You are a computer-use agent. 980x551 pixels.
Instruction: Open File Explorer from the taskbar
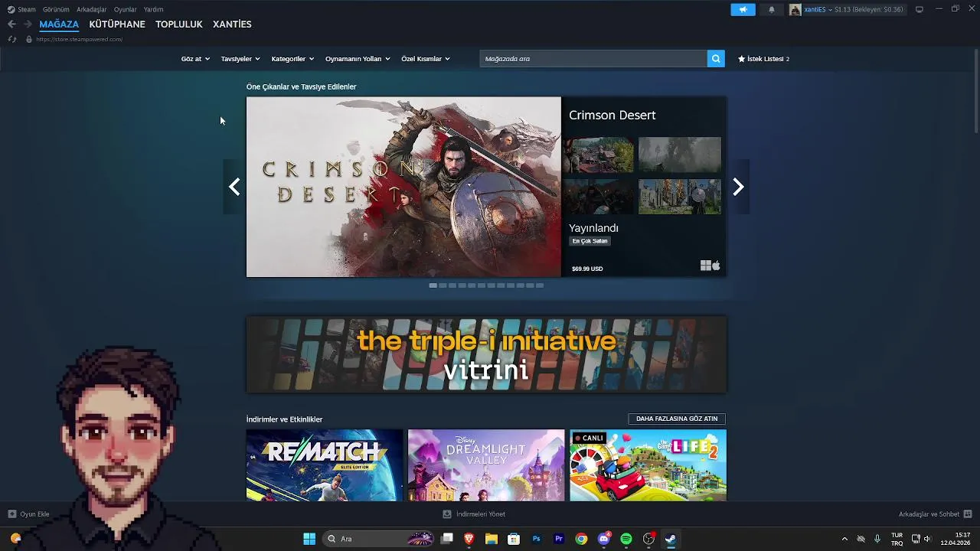click(492, 539)
